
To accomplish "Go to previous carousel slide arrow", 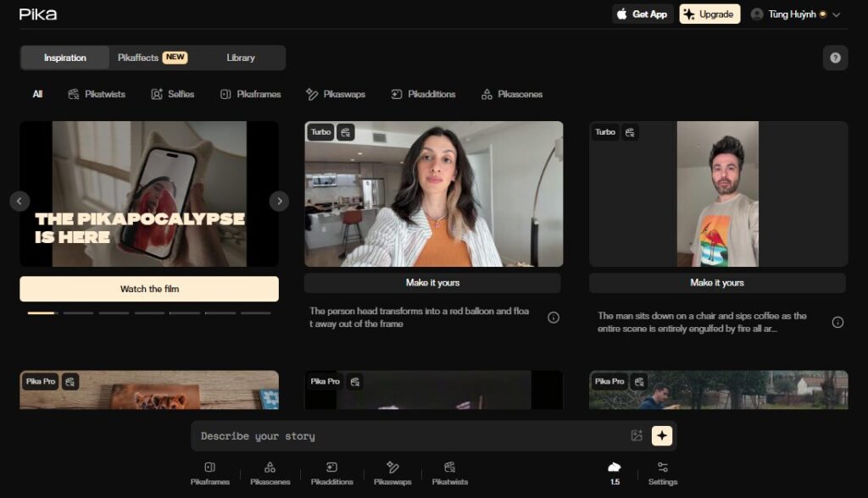I will tap(19, 201).
